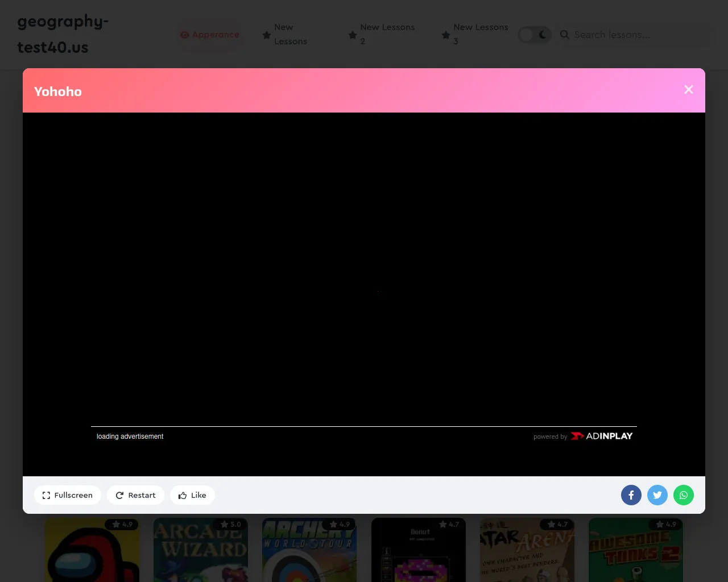728x582 pixels.
Task: Go to geography-test40.us home logo
Action: click(x=63, y=35)
